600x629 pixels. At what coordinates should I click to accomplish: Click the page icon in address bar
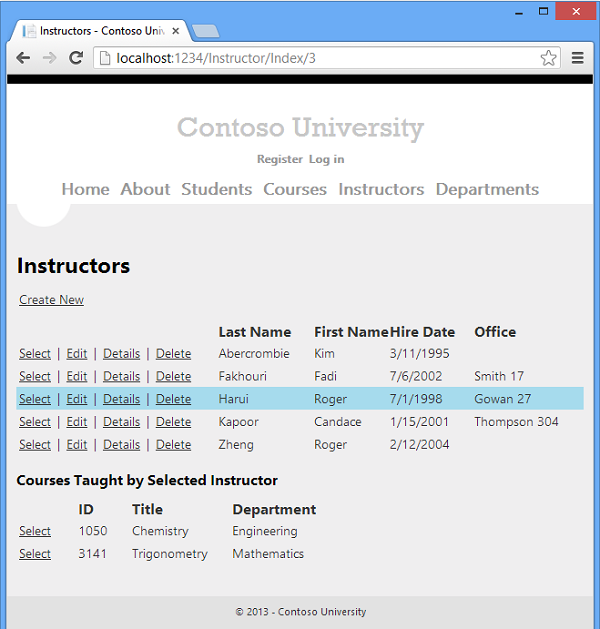pos(105,58)
